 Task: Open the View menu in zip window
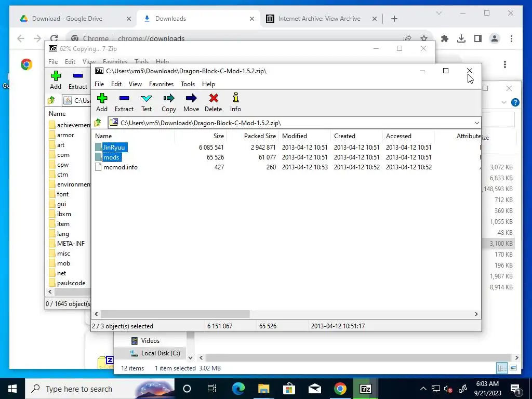click(135, 84)
